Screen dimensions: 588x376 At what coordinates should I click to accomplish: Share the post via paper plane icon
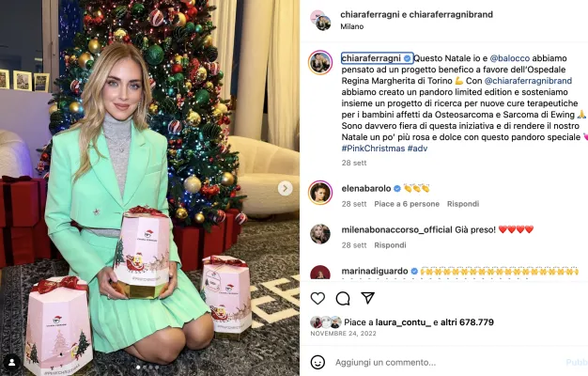(368, 298)
